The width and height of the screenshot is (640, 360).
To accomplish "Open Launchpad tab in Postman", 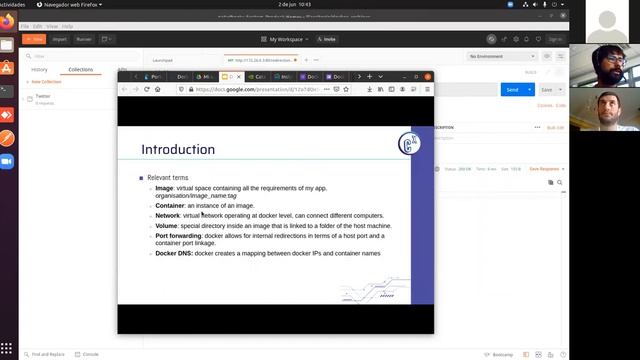I will [x=162, y=60].
